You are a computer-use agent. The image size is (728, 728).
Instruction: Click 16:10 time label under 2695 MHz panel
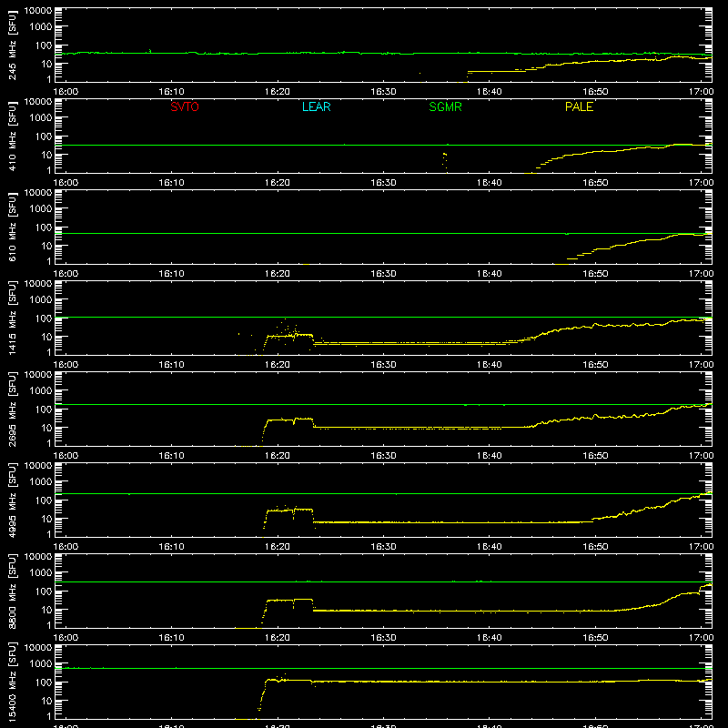(x=171, y=456)
